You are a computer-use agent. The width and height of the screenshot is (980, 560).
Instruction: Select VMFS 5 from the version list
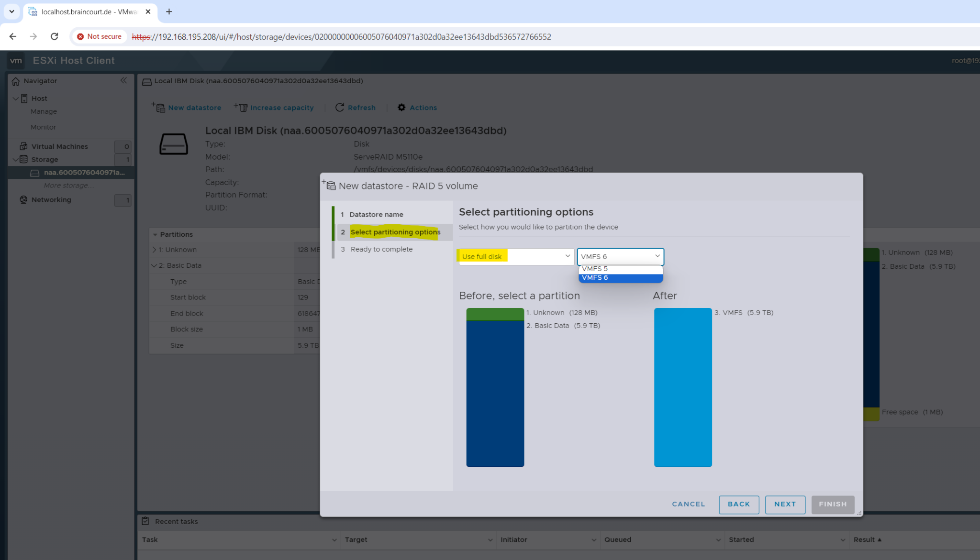[594, 268]
